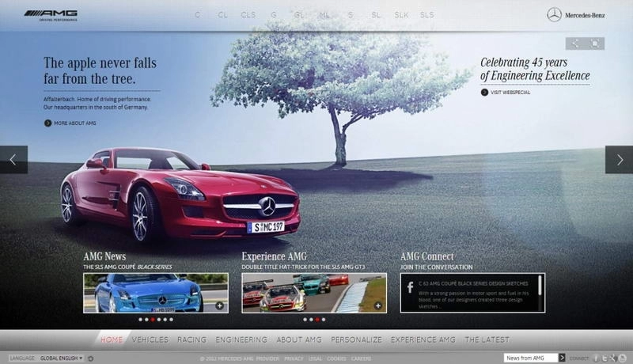Click the Mercedes-Benz star logo

554,14
